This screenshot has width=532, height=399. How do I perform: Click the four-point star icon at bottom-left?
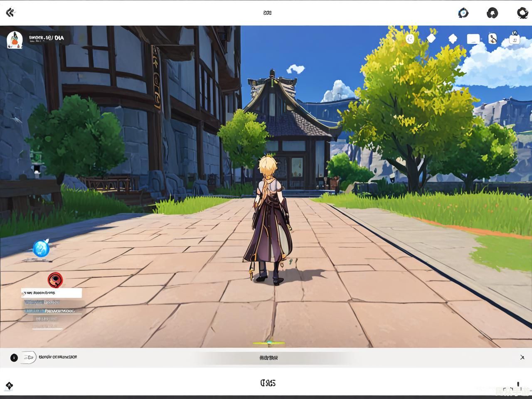coord(9,386)
